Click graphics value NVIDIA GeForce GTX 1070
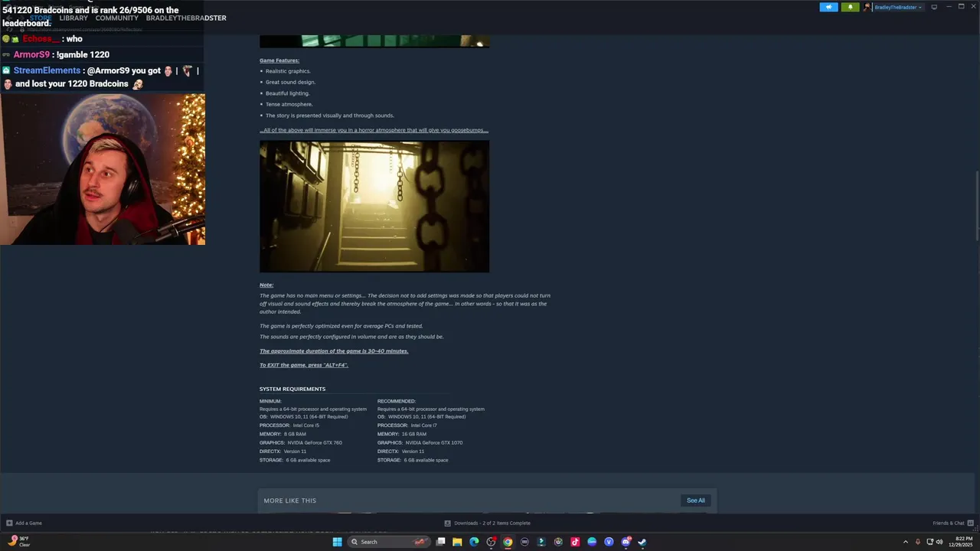980x551 pixels. (434, 442)
